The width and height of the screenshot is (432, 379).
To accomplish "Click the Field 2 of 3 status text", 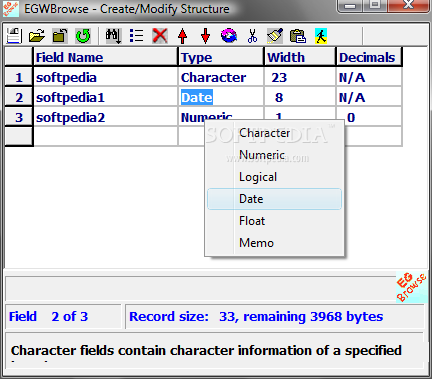I will click(x=48, y=316).
